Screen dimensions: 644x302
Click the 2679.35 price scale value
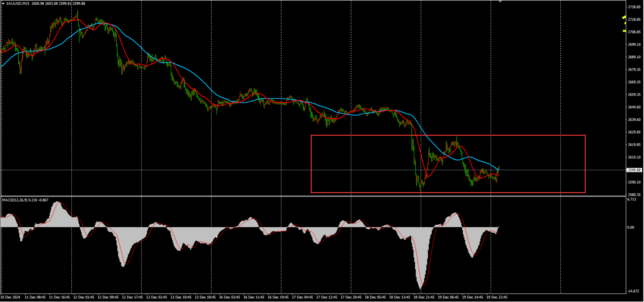[x=634, y=70]
